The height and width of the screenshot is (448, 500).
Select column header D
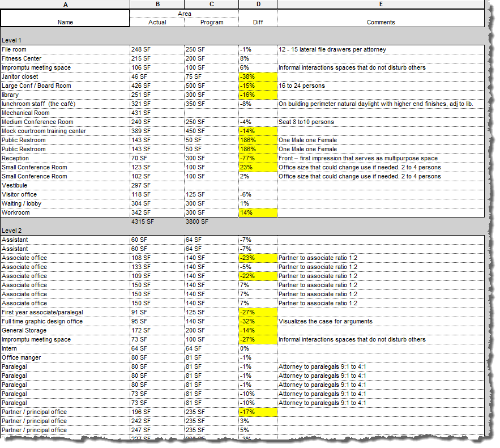[x=258, y=5]
